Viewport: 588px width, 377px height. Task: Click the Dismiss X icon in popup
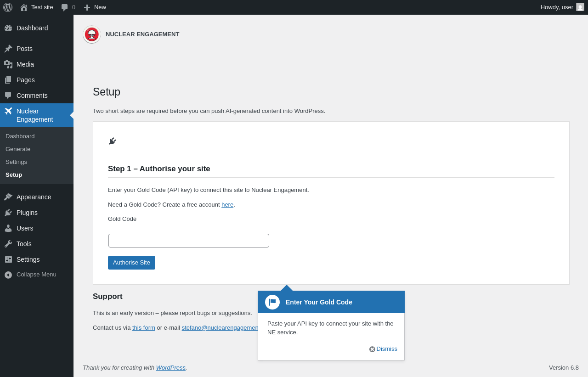(x=372, y=349)
